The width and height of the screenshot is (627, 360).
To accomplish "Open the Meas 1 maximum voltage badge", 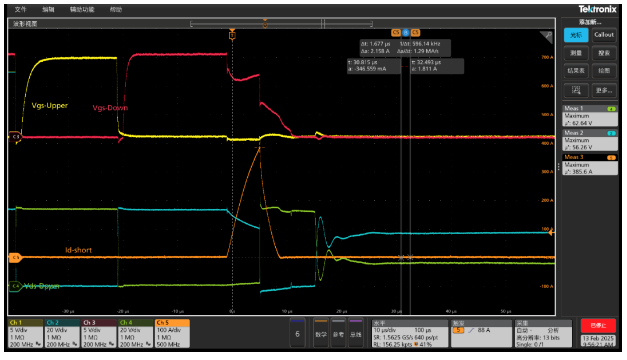I will pyautogui.click(x=590, y=116).
